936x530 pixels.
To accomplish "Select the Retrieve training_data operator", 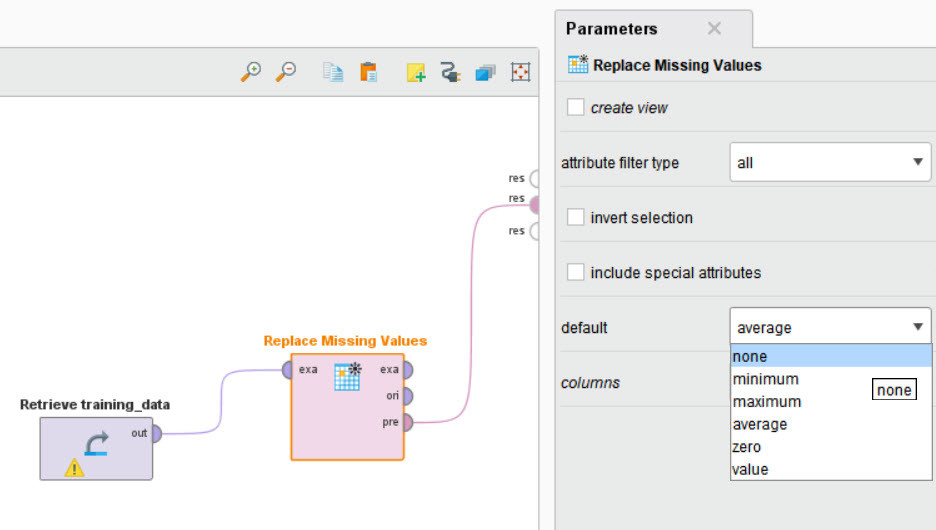I will (x=96, y=448).
